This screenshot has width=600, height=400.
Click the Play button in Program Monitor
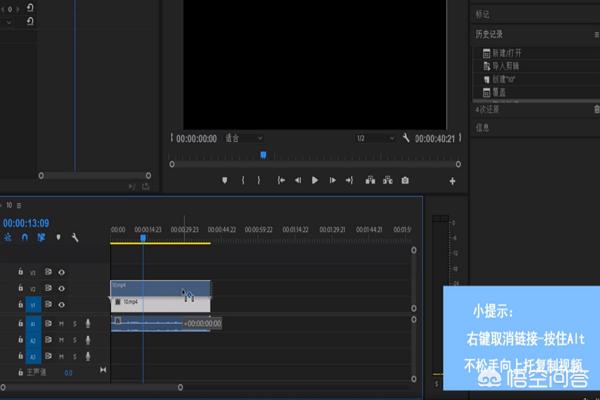(315, 180)
